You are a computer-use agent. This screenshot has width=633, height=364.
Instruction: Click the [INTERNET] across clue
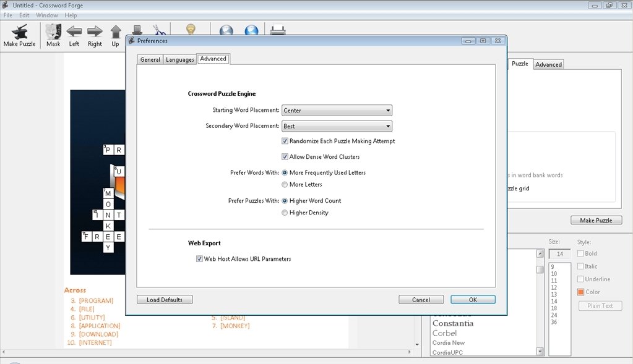[x=95, y=342]
